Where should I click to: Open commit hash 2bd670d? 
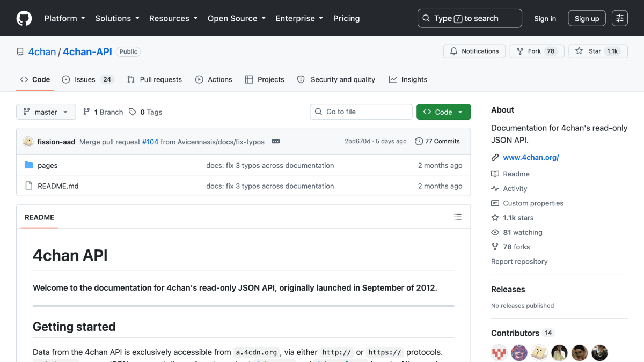click(357, 142)
